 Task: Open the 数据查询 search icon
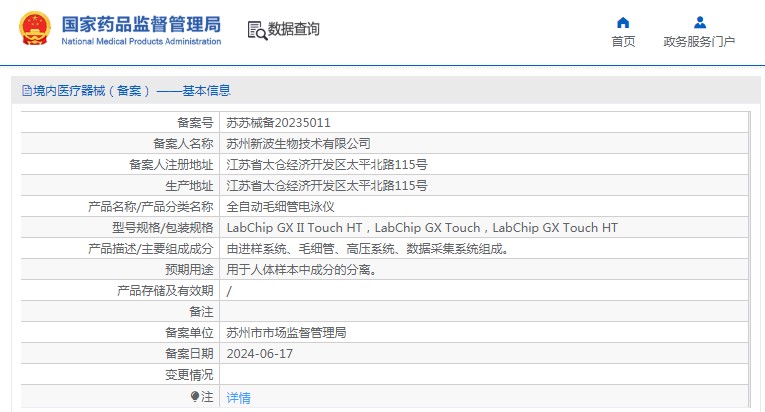pyautogui.click(x=257, y=30)
